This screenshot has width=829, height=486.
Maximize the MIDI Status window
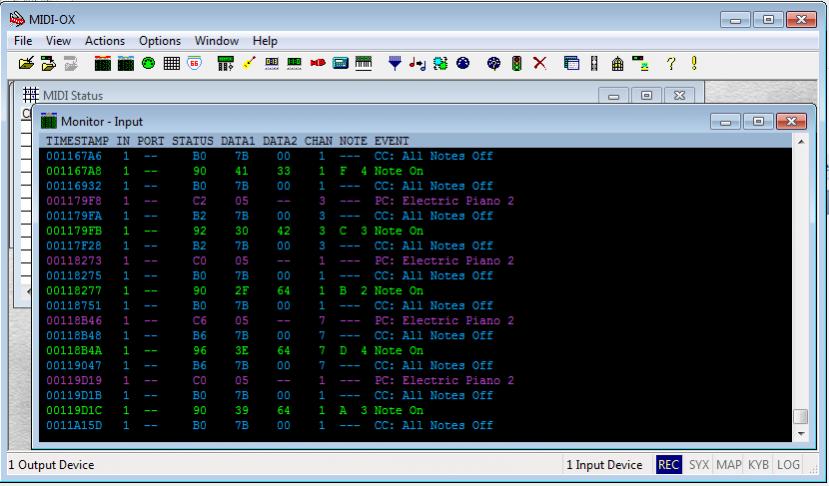(646, 95)
